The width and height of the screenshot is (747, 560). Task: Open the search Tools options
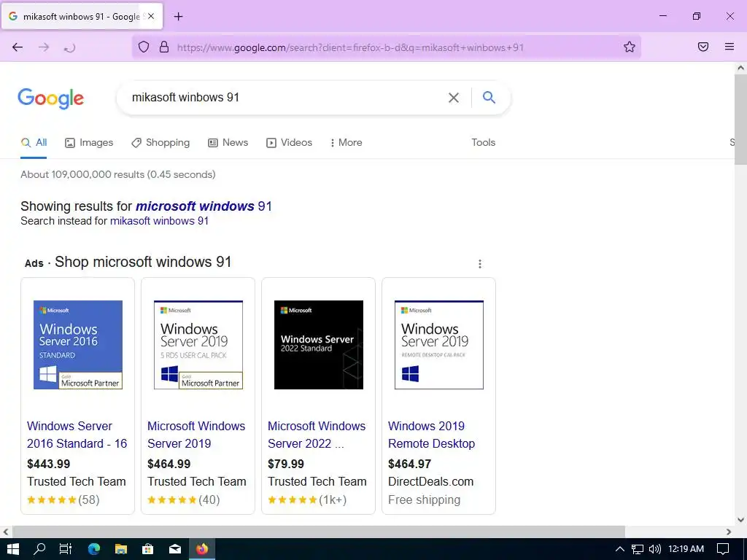click(483, 142)
